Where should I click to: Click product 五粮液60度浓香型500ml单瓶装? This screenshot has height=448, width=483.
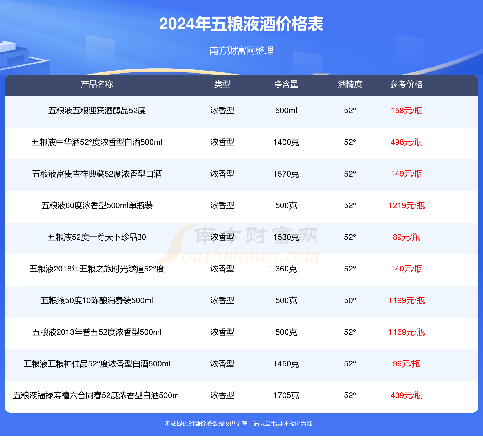[97, 205]
